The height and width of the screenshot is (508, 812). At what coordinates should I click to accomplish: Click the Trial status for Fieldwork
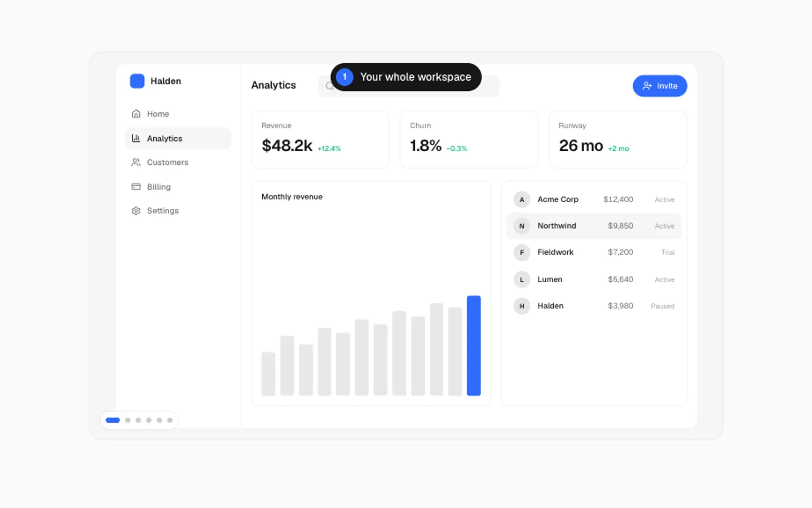pyautogui.click(x=668, y=252)
